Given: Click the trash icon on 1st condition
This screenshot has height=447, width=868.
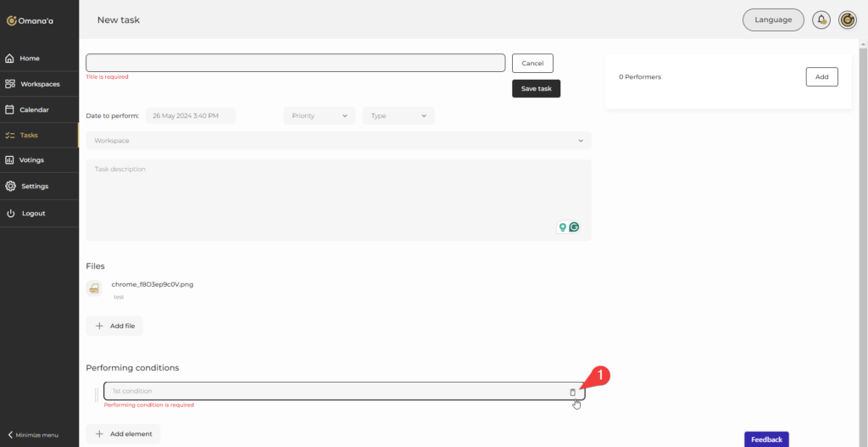Looking at the screenshot, I should point(572,392).
